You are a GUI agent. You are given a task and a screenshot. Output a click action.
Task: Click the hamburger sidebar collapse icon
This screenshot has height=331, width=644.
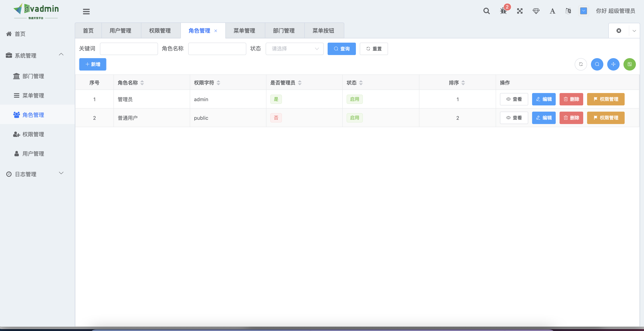(x=86, y=11)
